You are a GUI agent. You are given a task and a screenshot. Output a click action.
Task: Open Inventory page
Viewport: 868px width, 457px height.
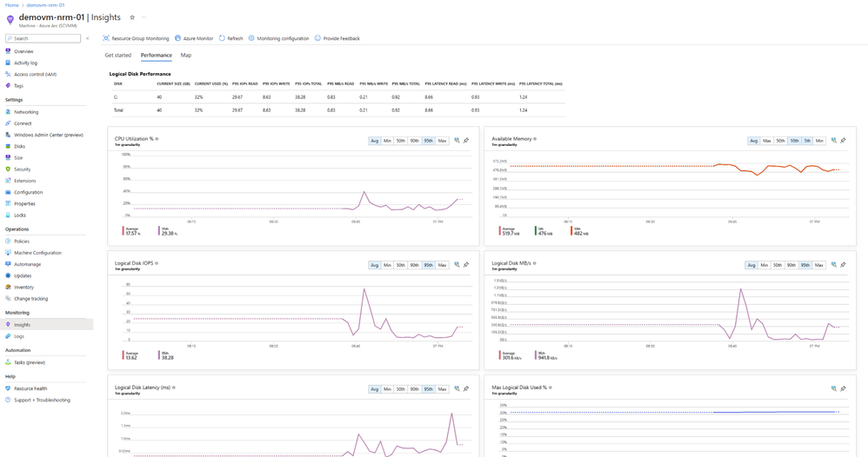[23, 288]
